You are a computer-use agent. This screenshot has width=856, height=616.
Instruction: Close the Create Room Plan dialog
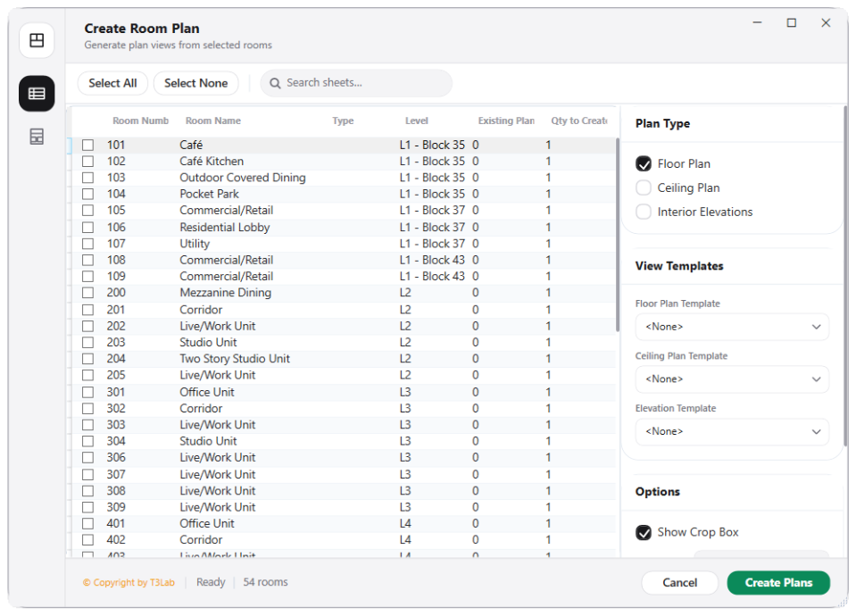pos(826,23)
